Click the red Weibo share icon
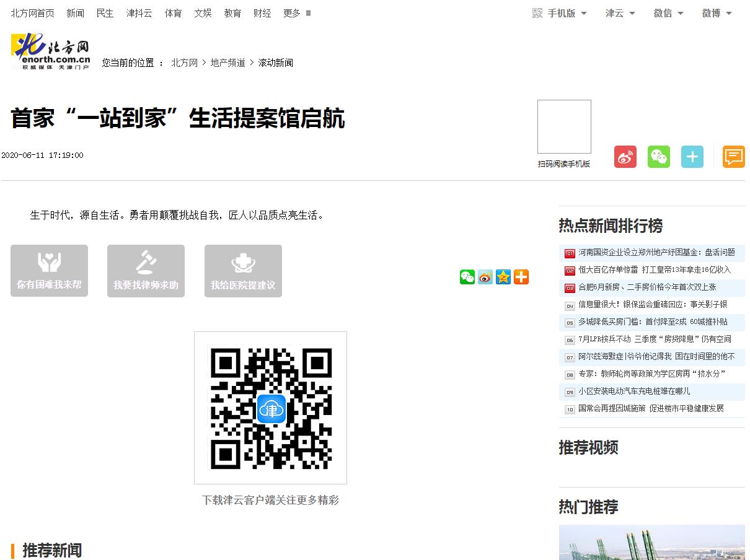 [x=625, y=157]
